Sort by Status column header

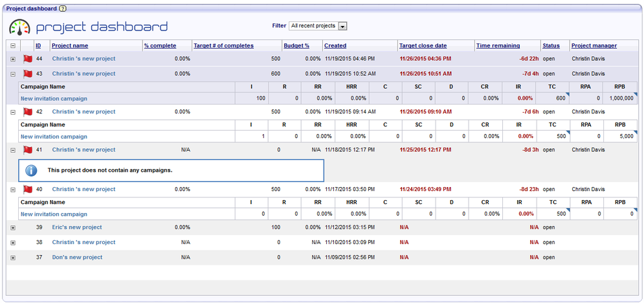coord(551,45)
